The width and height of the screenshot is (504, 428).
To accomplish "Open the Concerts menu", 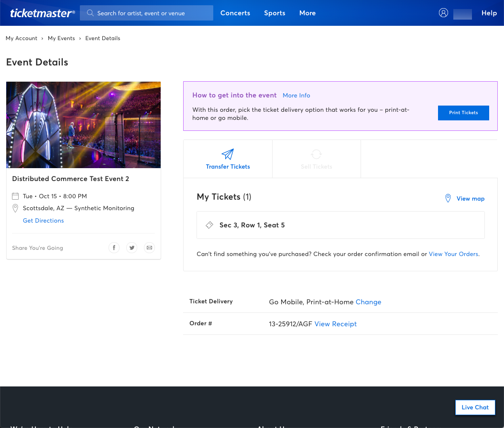I will [x=235, y=13].
